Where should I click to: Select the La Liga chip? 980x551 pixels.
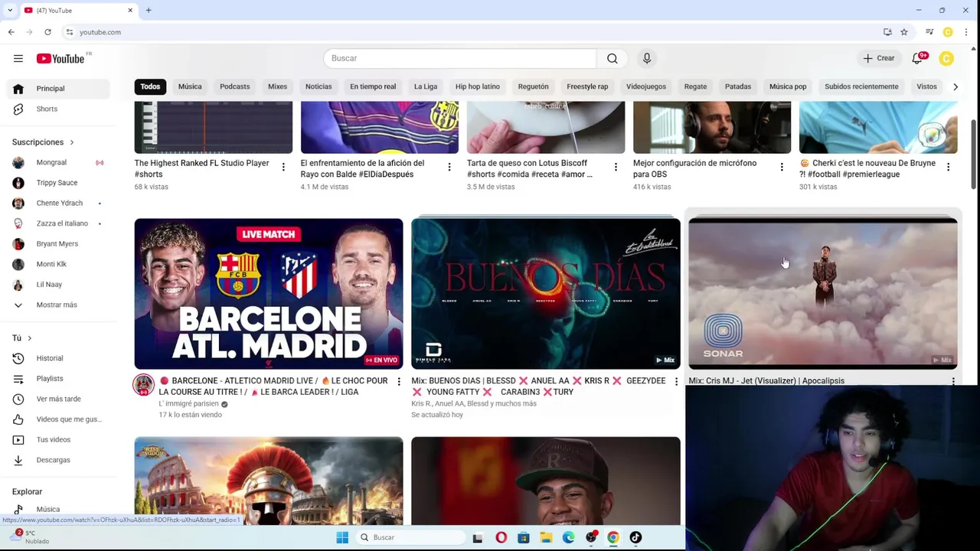tap(426, 86)
